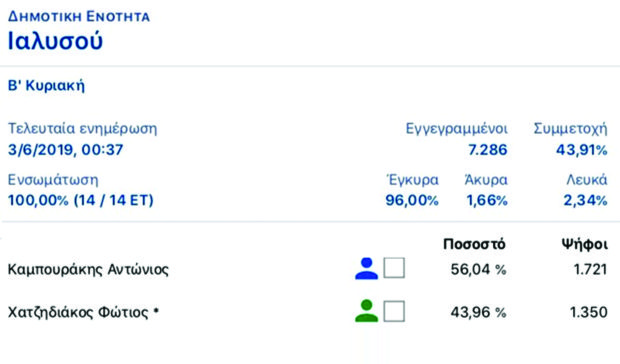Click the 1.721 votes figure
620x364 pixels.
point(590,270)
